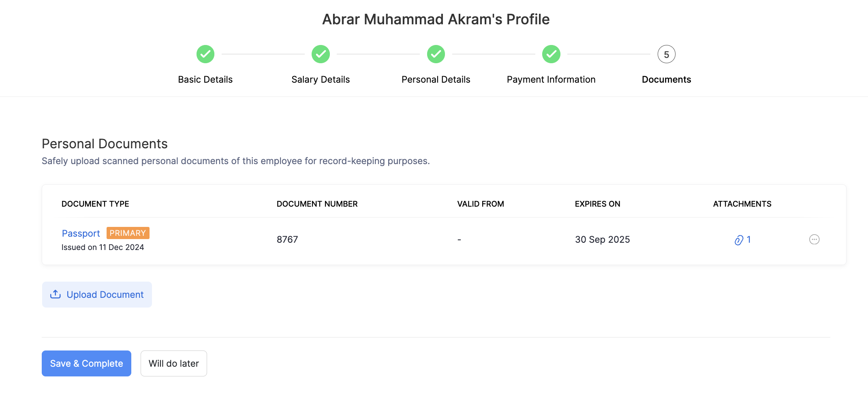Image resolution: width=868 pixels, height=406 pixels.
Task: Choose the Will do later button
Action: (173, 363)
